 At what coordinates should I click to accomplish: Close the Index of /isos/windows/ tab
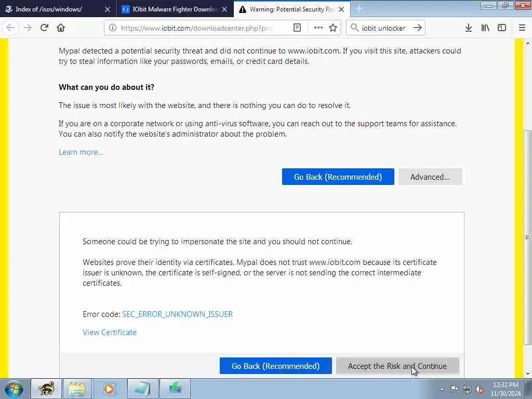108,9
